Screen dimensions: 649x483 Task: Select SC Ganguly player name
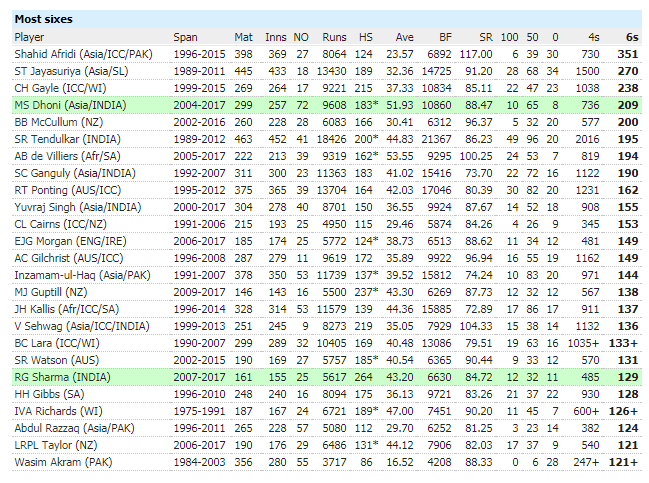(75, 173)
